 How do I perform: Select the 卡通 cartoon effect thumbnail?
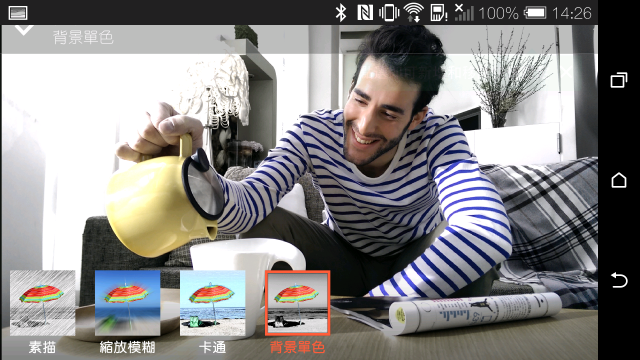tap(212, 303)
